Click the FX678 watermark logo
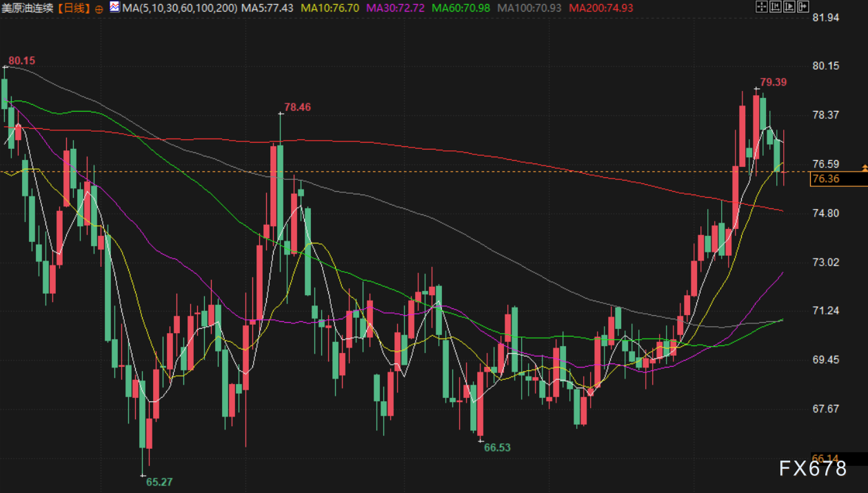This screenshot has height=493, width=868. [813, 469]
